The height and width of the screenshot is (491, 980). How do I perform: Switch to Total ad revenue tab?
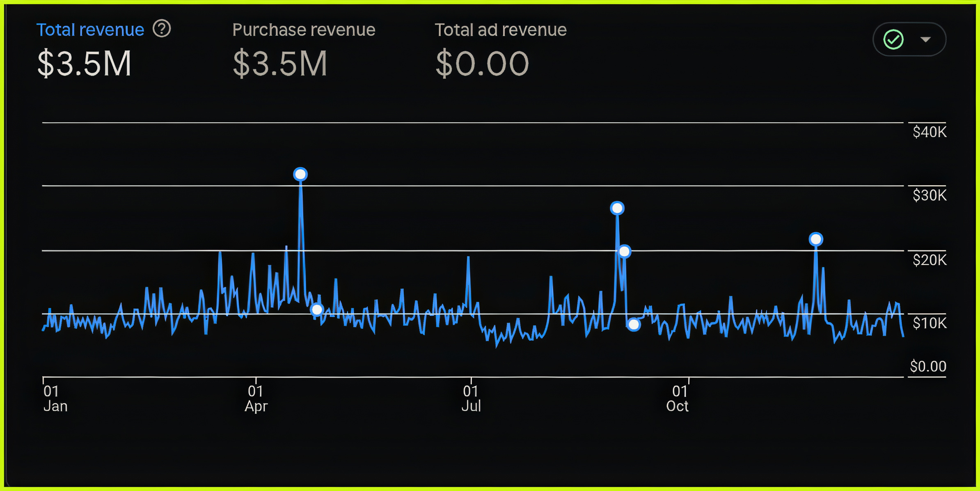pos(500,30)
